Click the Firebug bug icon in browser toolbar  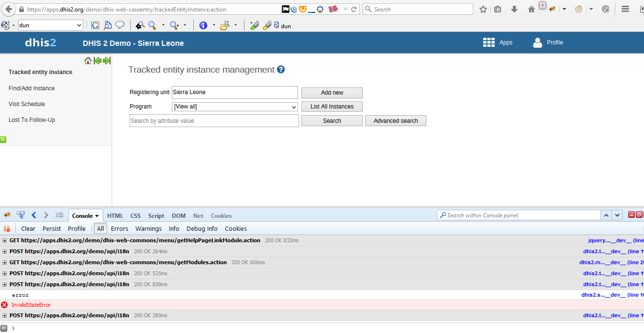[552, 9]
